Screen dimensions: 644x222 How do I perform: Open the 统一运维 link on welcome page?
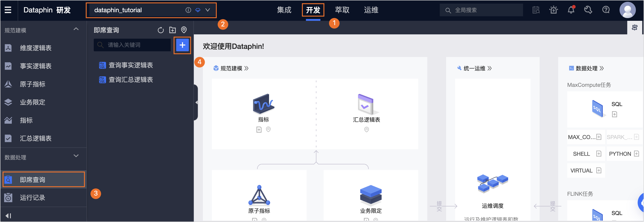tap(474, 68)
